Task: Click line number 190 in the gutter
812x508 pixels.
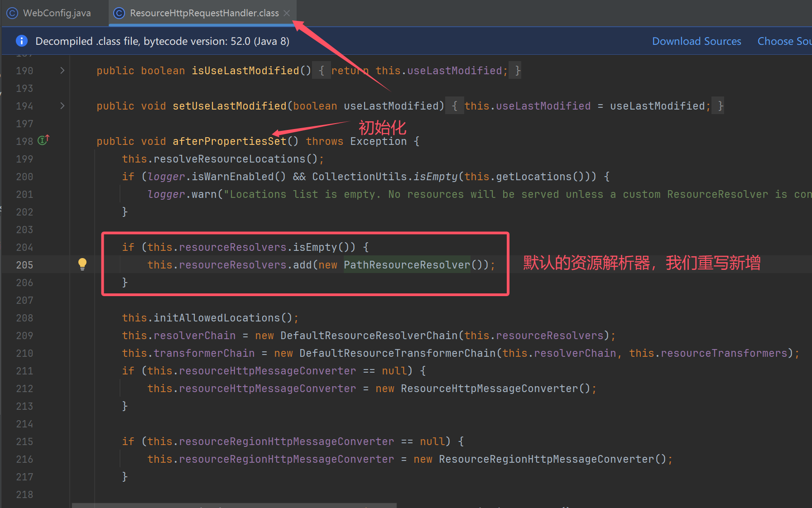Action: click(24, 71)
